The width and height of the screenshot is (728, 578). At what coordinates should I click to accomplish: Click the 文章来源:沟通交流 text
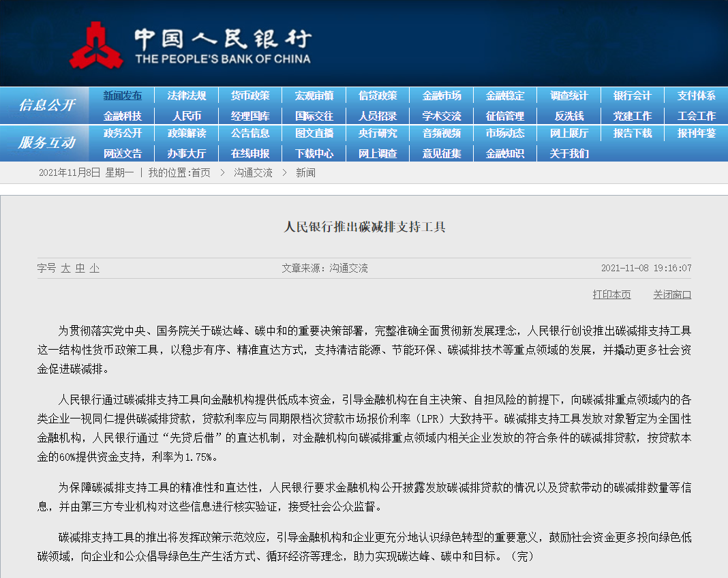pyautogui.click(x=324, y=268)
